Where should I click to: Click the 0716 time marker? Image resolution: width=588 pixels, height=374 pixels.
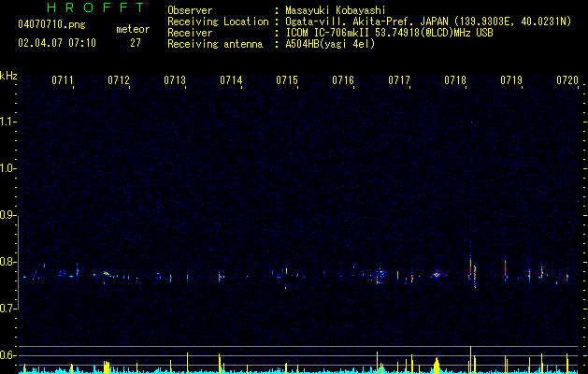click(343, 80)
